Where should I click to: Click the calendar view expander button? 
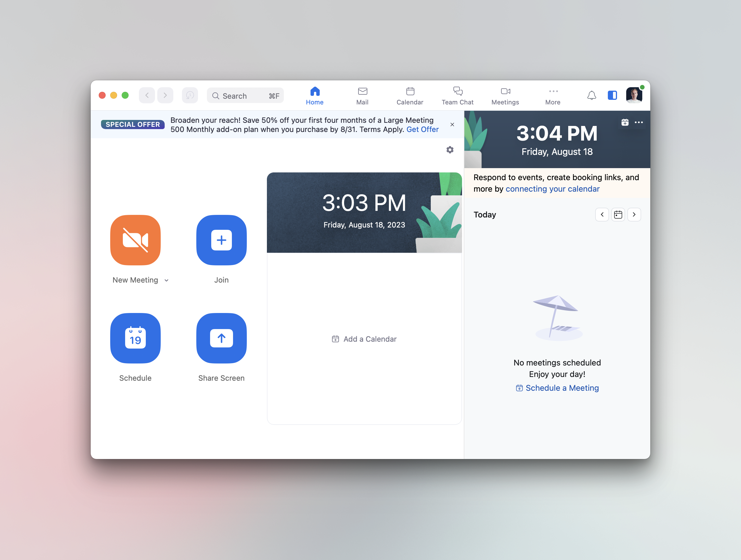pos(618,215)
